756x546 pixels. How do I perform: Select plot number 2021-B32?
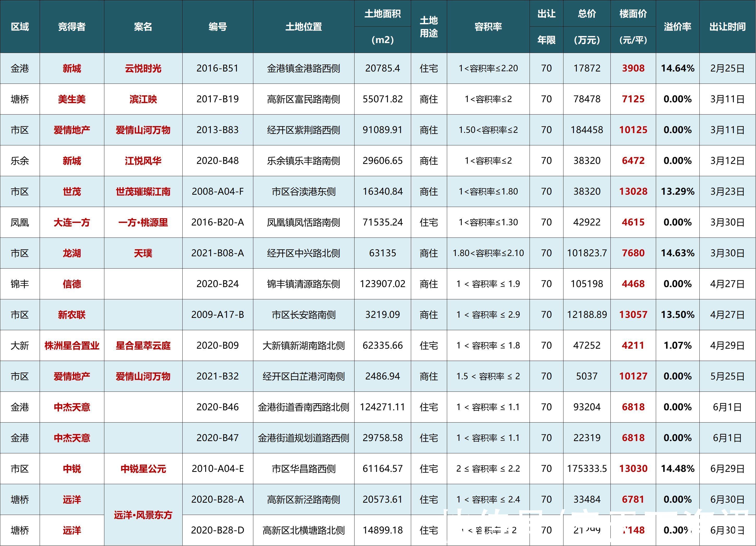[x=218, y=376]
